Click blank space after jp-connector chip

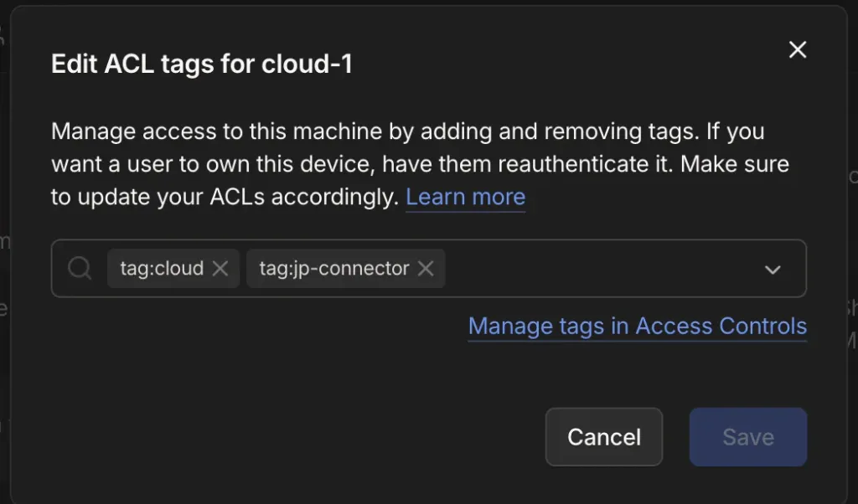point(602,269)
